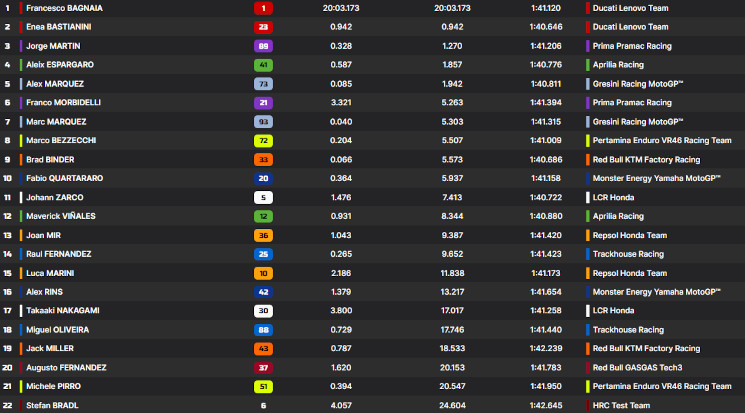
Task: Click Pertamina Enduro VR46 team for Bezzecchi
Action: point(661,141)
